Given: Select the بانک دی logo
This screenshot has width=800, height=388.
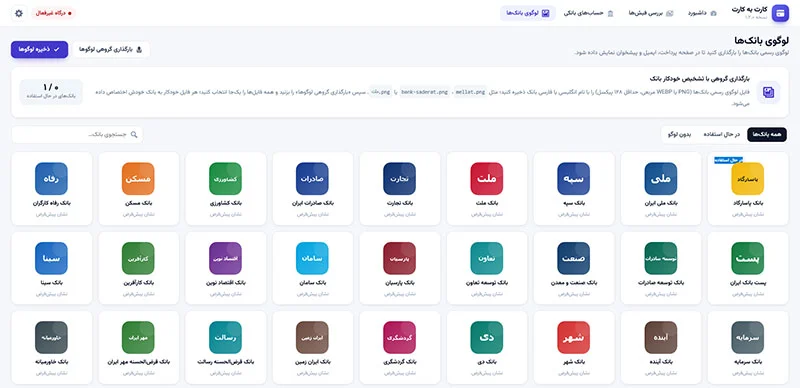Looking at the screenshot, I should (487, 337).
